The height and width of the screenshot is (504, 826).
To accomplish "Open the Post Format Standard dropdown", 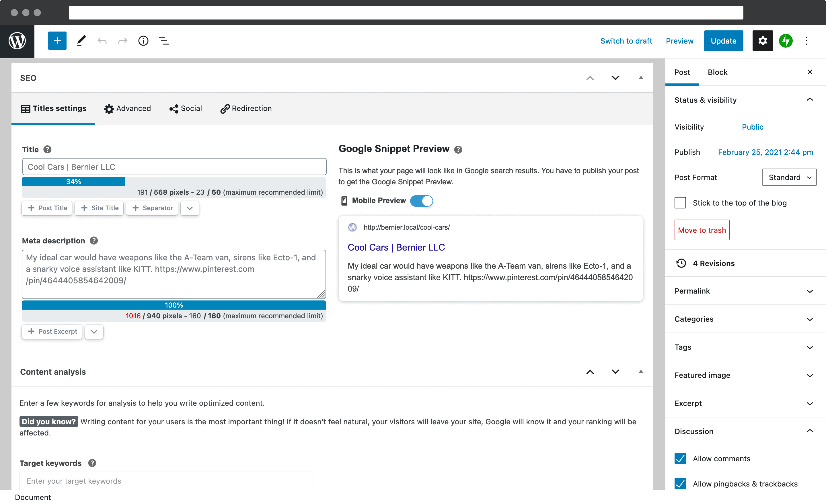I will click(x=789, y=177).
